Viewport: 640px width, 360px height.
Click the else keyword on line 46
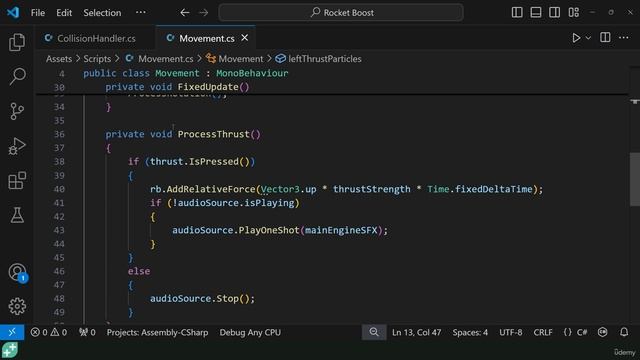click(x=139, y=271)
